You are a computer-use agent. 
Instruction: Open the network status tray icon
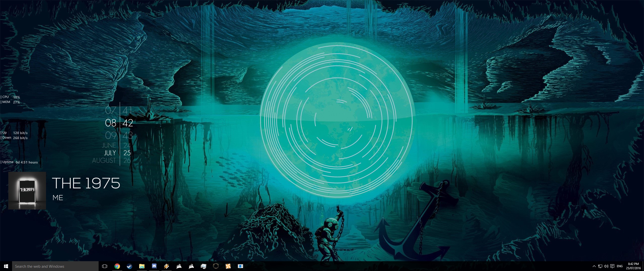600,266
